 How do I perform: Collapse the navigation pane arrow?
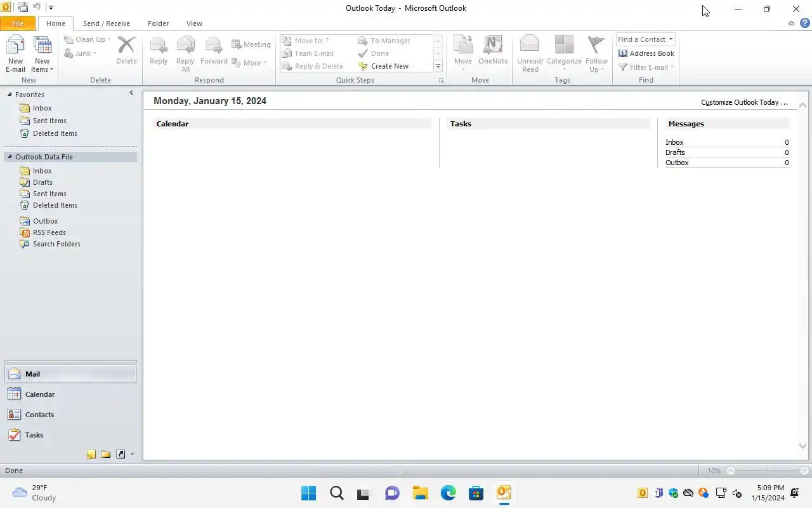(x=131, y=93)
